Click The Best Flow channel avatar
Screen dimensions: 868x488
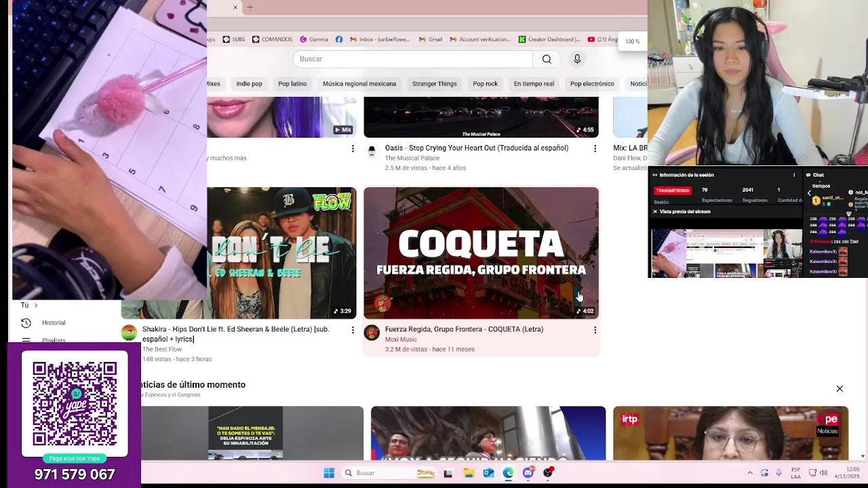[x=129, y=332]
